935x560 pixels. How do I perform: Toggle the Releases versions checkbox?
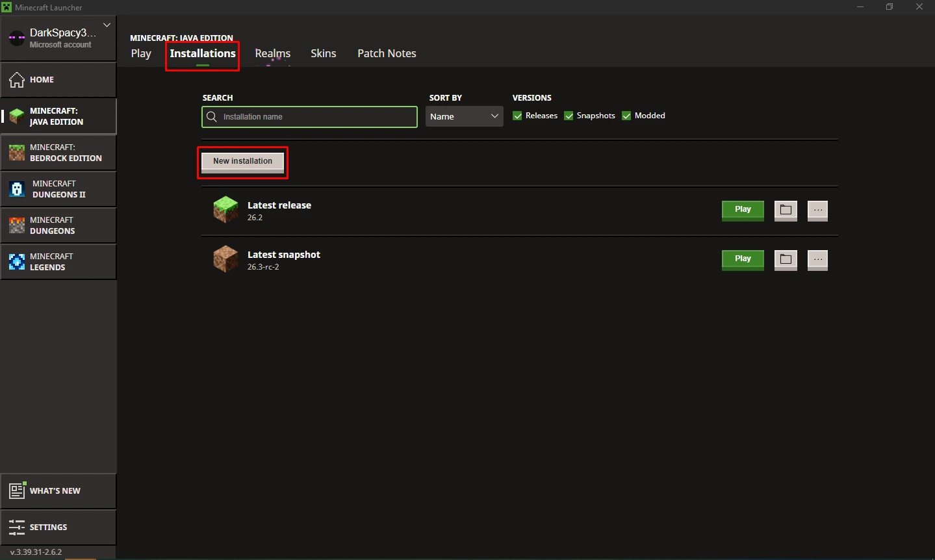coord(517,116)
